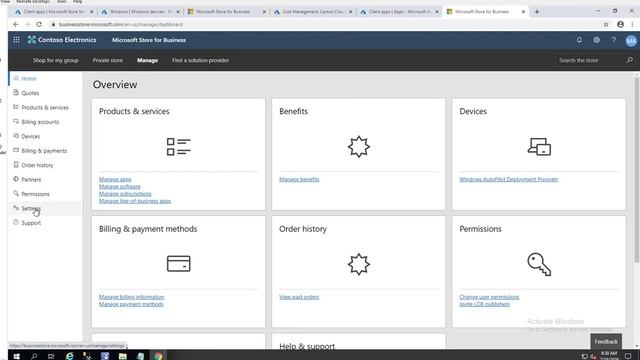Click the Devices card icon
The image size is (640, 360).
539,147
